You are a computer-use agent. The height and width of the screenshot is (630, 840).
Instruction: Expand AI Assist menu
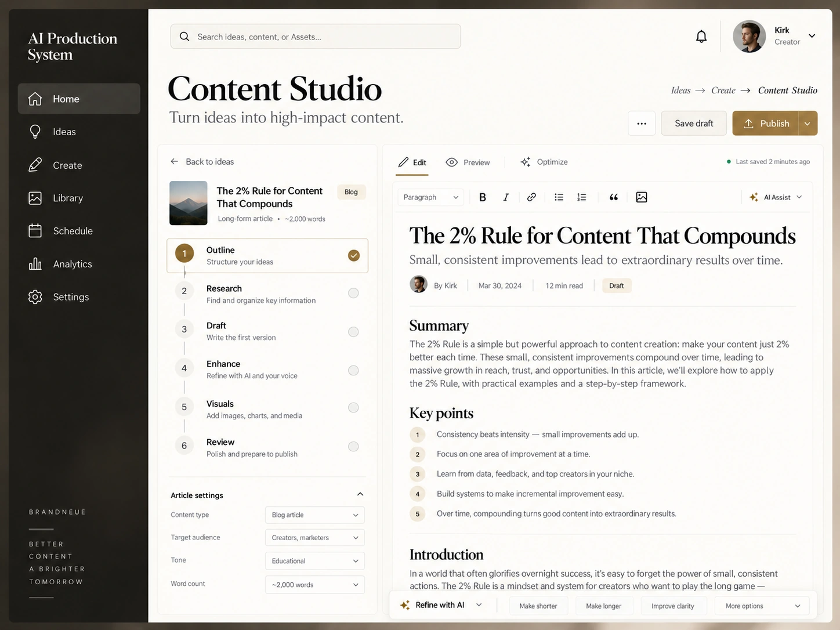click(776, 197)
